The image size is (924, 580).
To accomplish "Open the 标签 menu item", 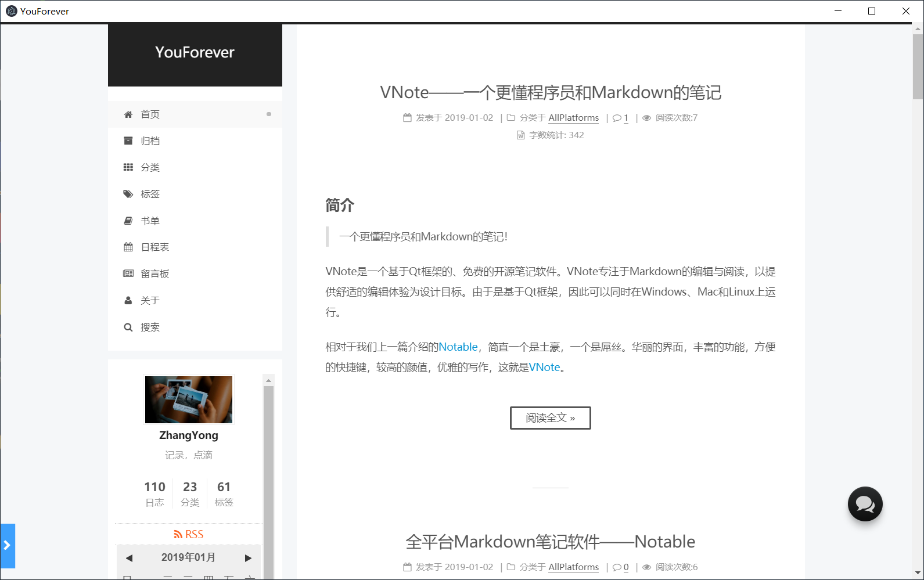I will point(195,194).
